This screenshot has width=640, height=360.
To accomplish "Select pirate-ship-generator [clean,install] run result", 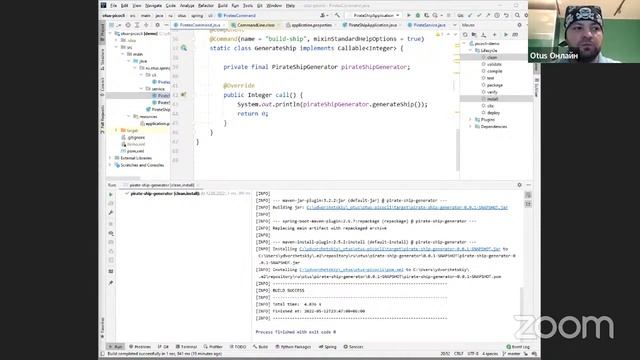I will point(165,193).
